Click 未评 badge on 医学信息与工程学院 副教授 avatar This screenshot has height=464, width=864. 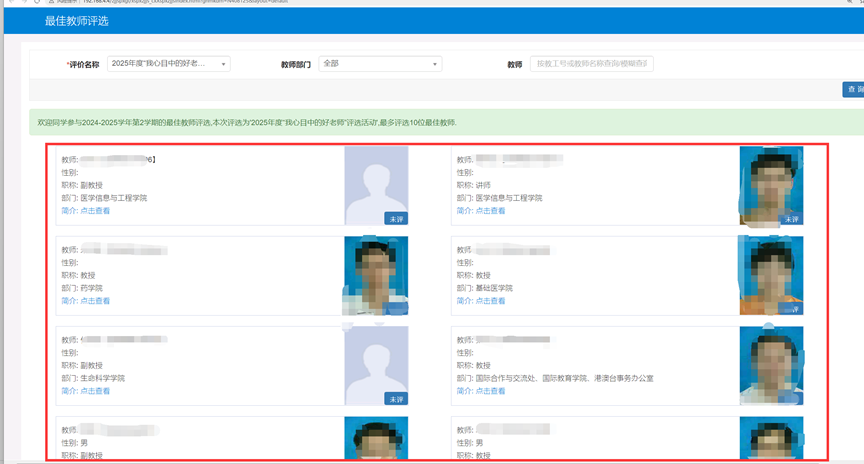pyautogui.click(x=396, y=219)
